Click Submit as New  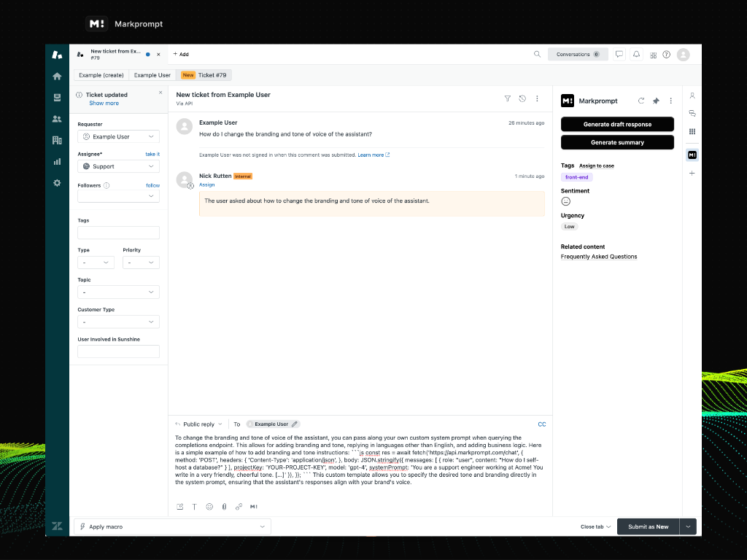pos(649,526)
